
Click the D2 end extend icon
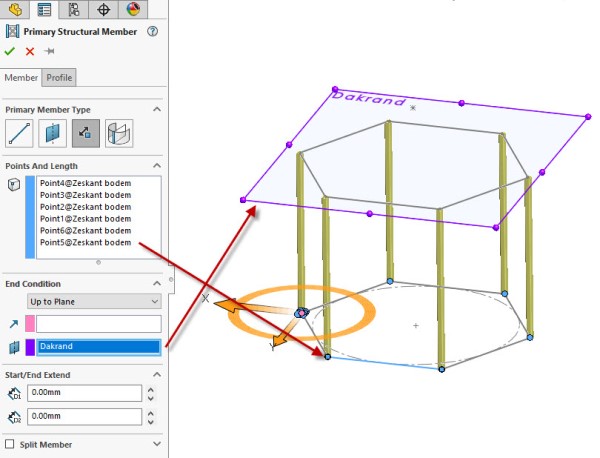[x=14, y=417]
